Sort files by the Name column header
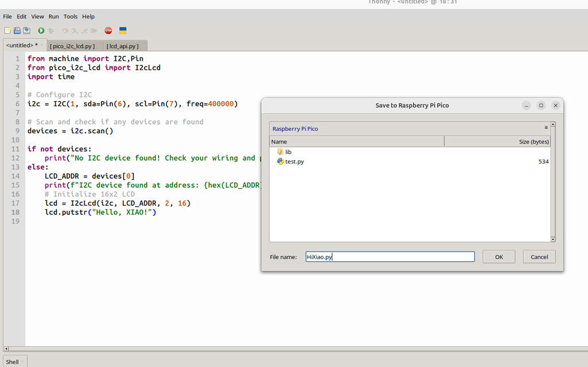588x367 pixels. (x=357, y=141)
